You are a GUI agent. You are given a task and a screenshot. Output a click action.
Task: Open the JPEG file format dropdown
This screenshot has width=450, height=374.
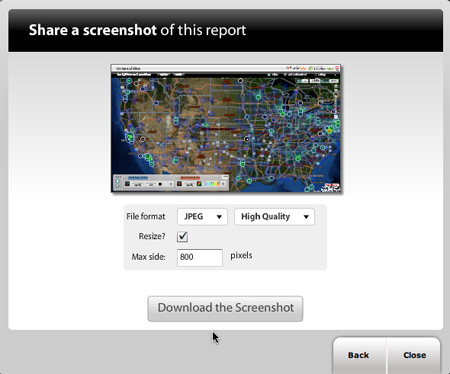pyautogui.click(x=202, y=217)
